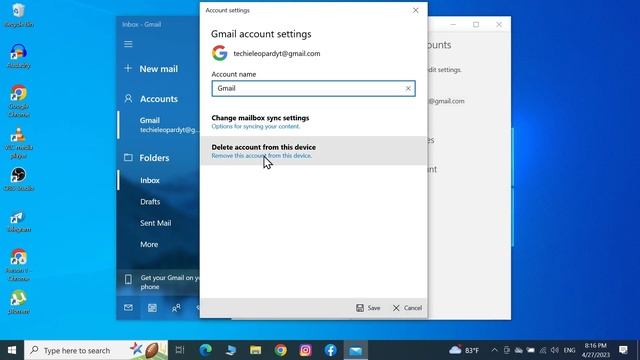Open File Explorer from taskbar

[x=256, y=350]
